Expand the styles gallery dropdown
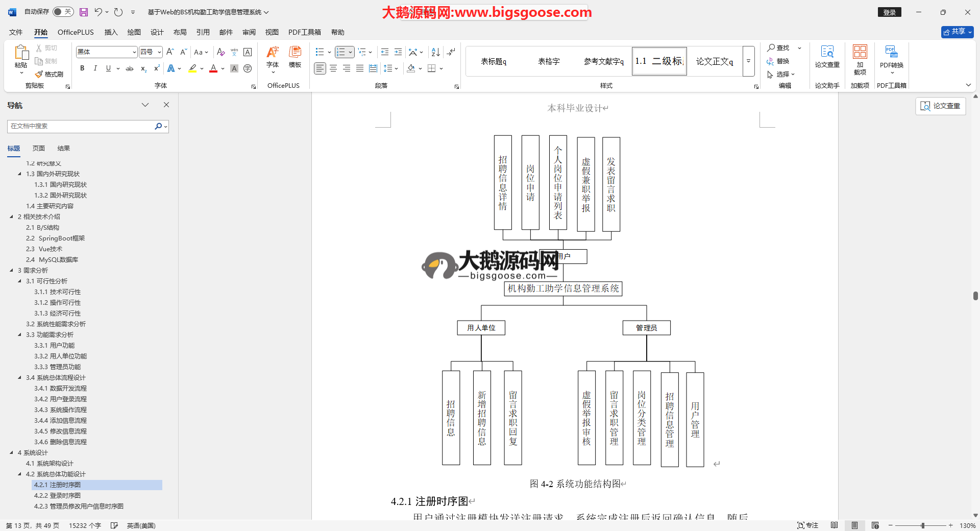Image resolution: width=980 pixels, height=531 pixels. click(748, 61)
